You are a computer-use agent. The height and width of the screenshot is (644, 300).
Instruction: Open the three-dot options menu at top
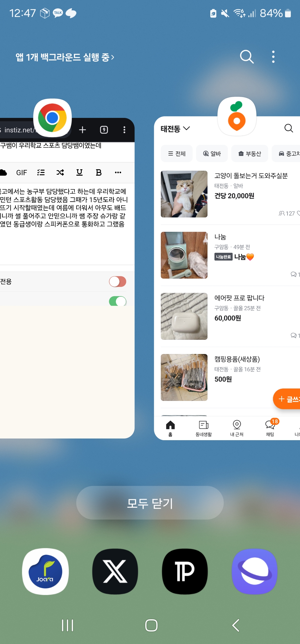[273, 57]
